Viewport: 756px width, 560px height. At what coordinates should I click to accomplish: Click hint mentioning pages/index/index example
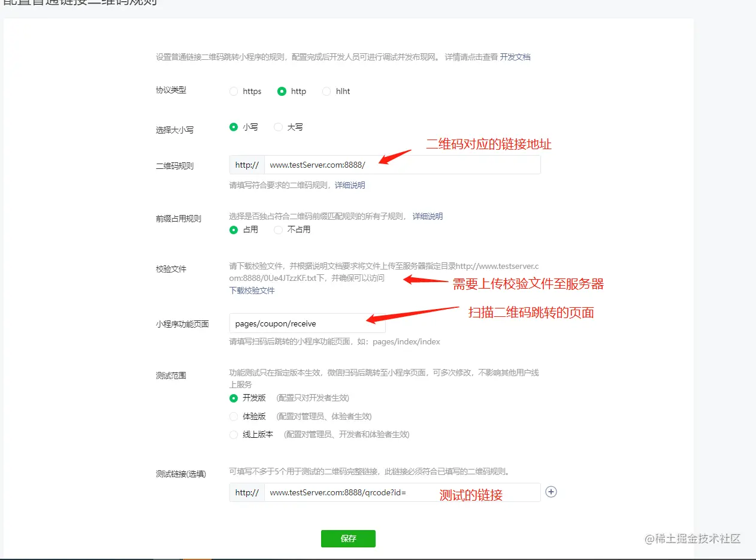click(x=335, y=341)
